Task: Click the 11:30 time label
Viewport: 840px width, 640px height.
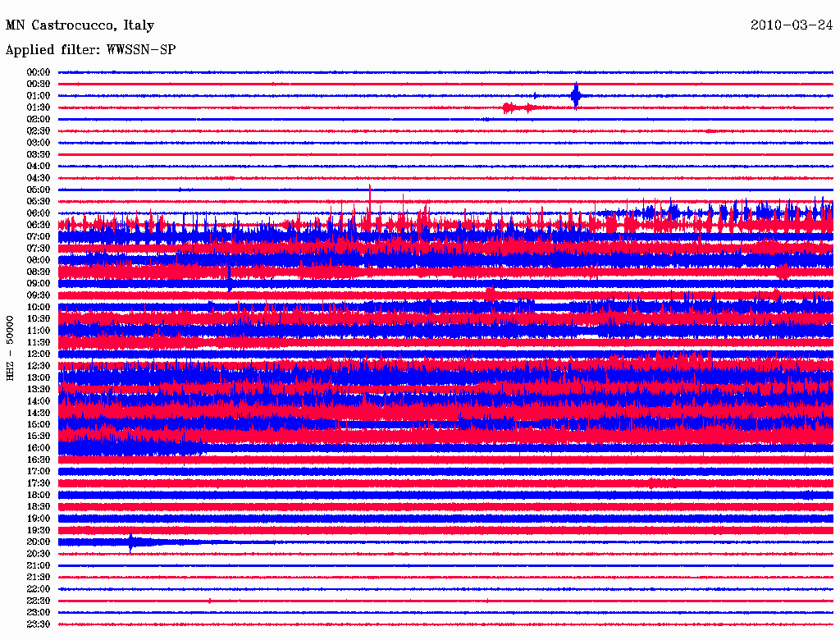Action: pos(39,342)
